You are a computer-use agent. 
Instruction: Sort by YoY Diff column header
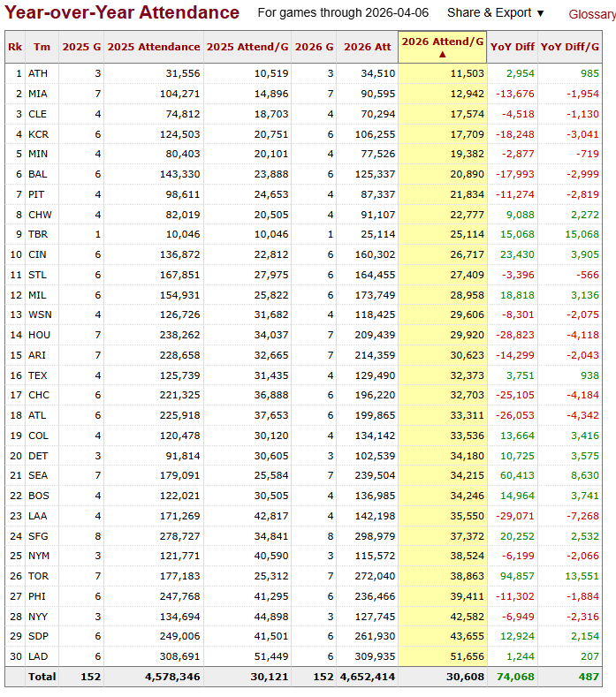pos(512,47)
